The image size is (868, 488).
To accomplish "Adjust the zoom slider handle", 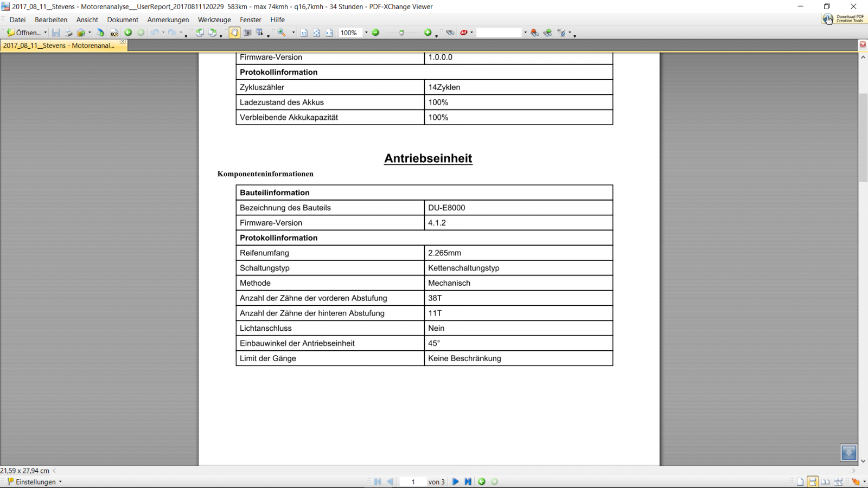I will (401, 33).
